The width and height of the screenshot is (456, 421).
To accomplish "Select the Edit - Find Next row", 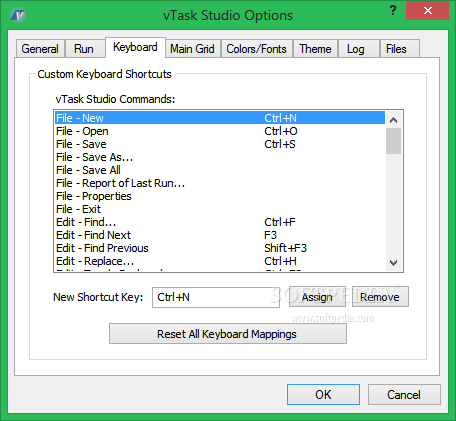I will [x=220, y=235].
